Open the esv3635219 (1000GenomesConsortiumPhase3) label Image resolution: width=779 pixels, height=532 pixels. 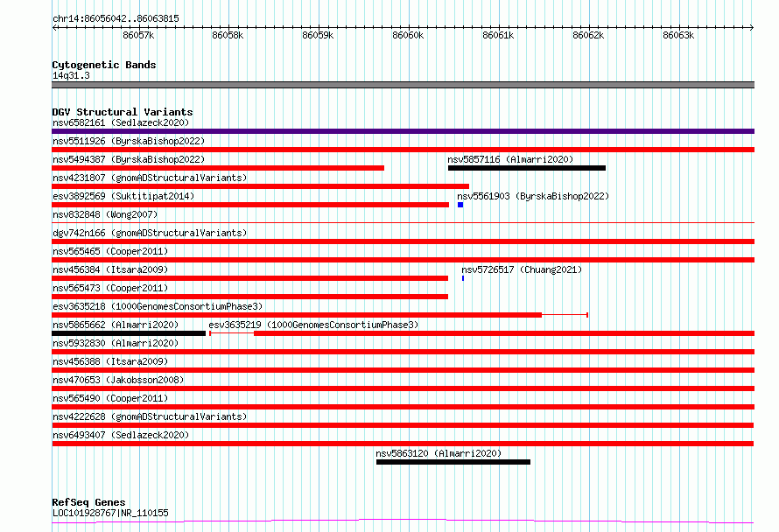coord(313,325)
